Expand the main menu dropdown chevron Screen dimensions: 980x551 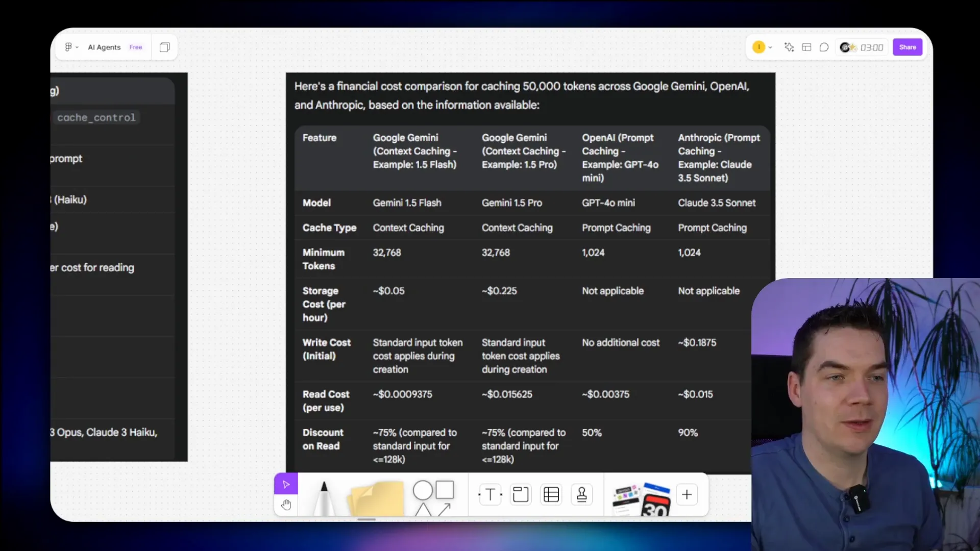(x=77, y=47)
